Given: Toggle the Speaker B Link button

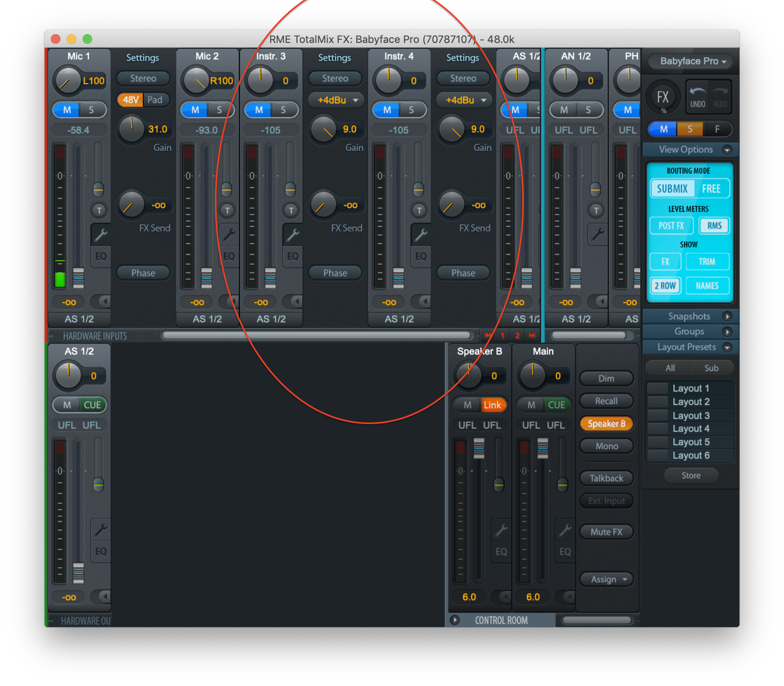Looking at the screenshot, I should click(x=492, y=405).
